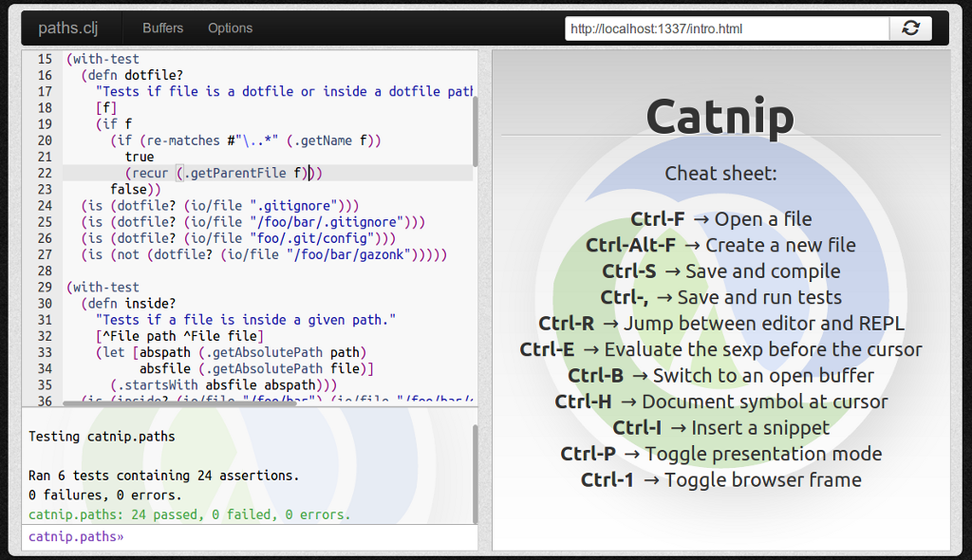Click line 29 with-test
The height and width of the screenshot is (560, 972).
click(103, 288)
